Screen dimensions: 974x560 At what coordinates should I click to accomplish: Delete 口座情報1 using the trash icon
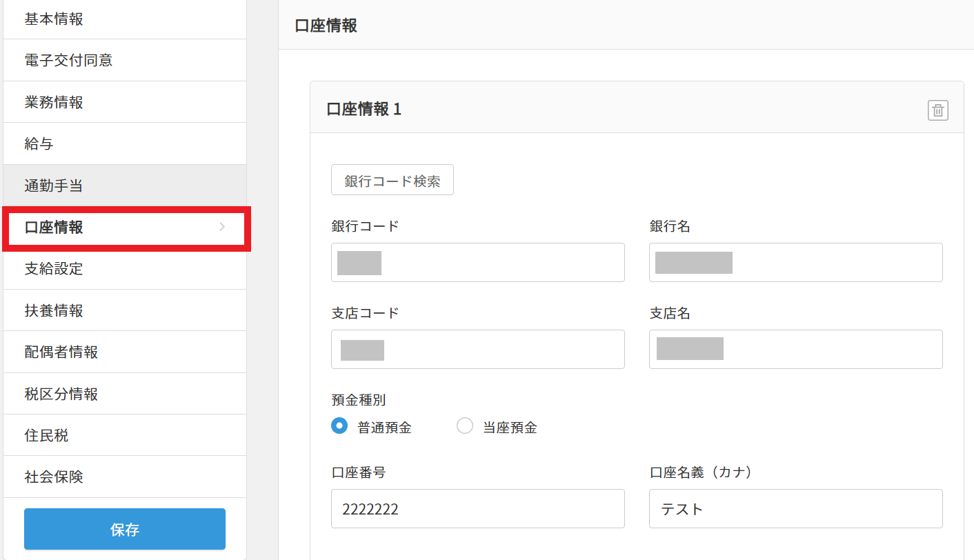(937, 110)
